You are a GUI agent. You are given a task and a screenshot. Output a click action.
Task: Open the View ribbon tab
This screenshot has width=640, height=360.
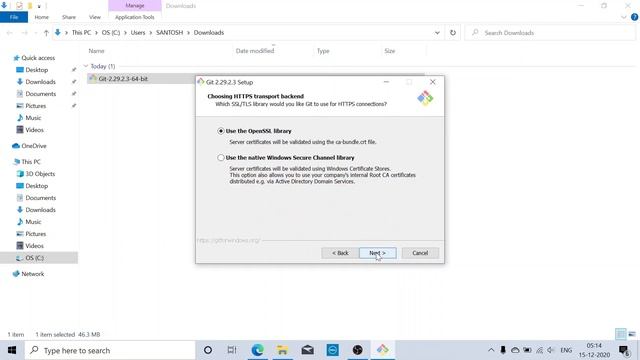[95, 17]
